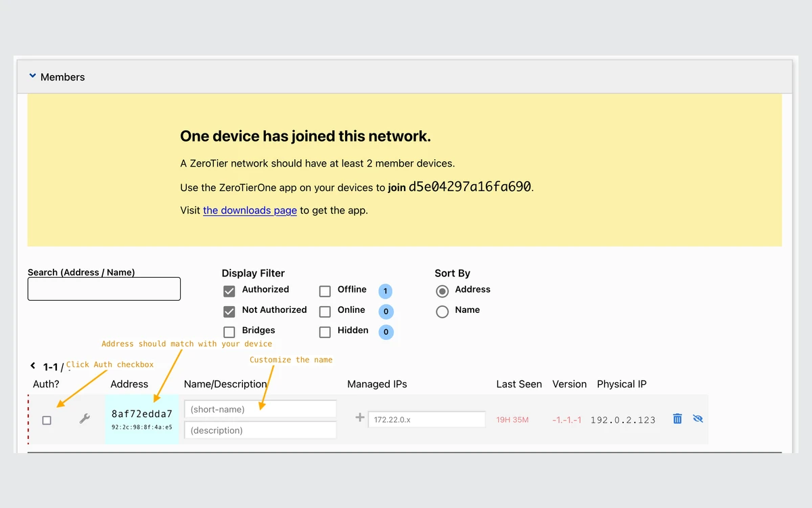812x508 pixels.
Task: Click physical IP 192.0.2.123
Action: pos(623,420)
